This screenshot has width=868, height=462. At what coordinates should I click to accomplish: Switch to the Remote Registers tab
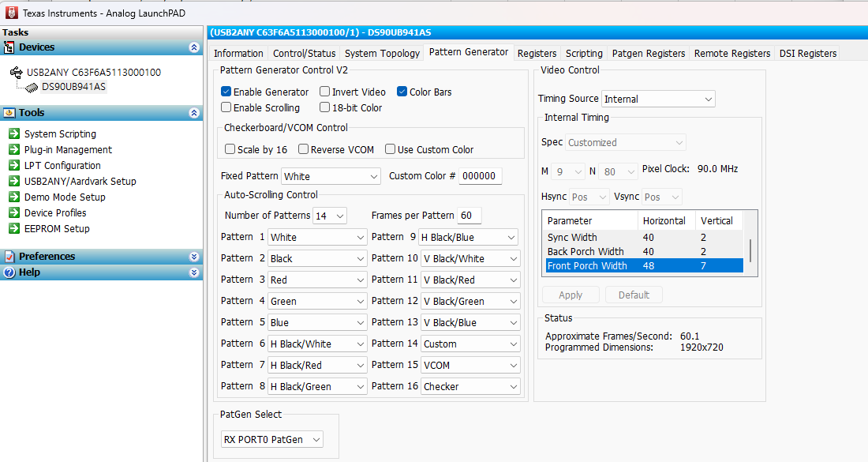731,53
